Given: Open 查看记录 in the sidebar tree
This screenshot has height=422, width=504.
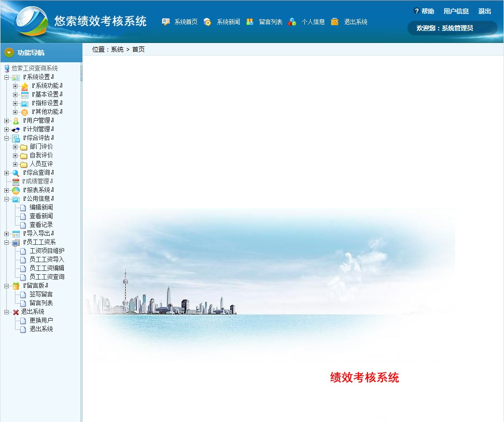Looking at the screenshot, I should point(41,225).
